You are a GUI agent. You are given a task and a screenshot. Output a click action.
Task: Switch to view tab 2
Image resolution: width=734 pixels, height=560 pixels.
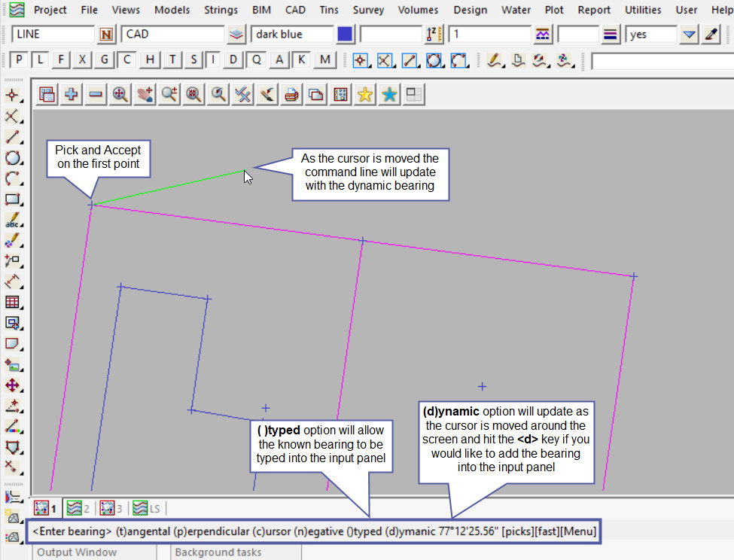(x=78, y=508)
